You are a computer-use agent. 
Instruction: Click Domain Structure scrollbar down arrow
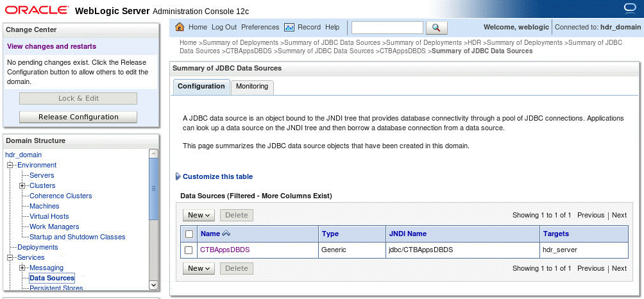153,285
